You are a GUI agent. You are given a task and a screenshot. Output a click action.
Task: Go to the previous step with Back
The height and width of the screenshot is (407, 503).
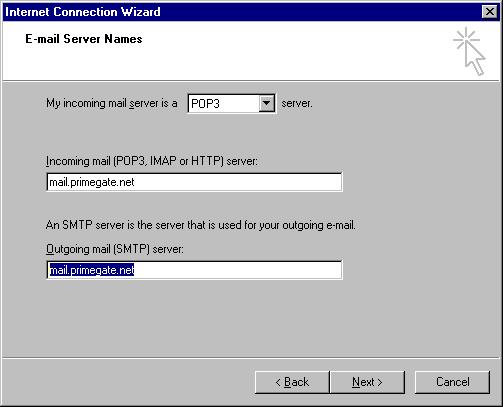pos(292,382)
